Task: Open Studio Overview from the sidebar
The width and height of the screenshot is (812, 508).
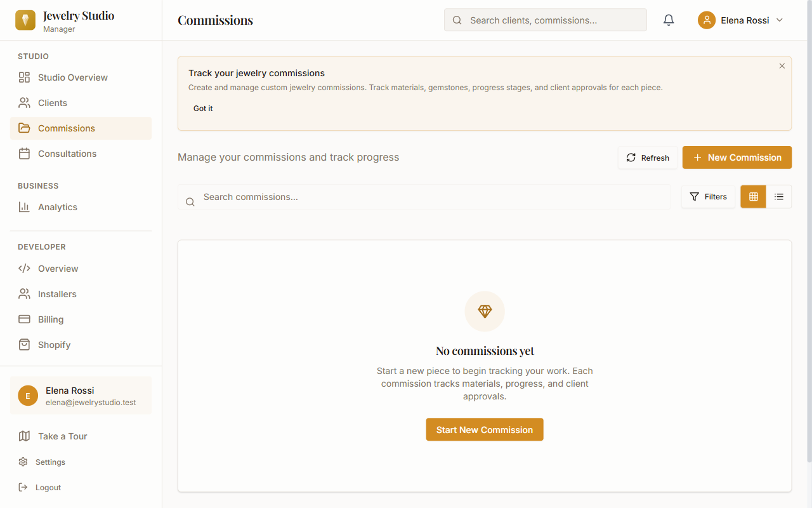Action: click(72, 77)
